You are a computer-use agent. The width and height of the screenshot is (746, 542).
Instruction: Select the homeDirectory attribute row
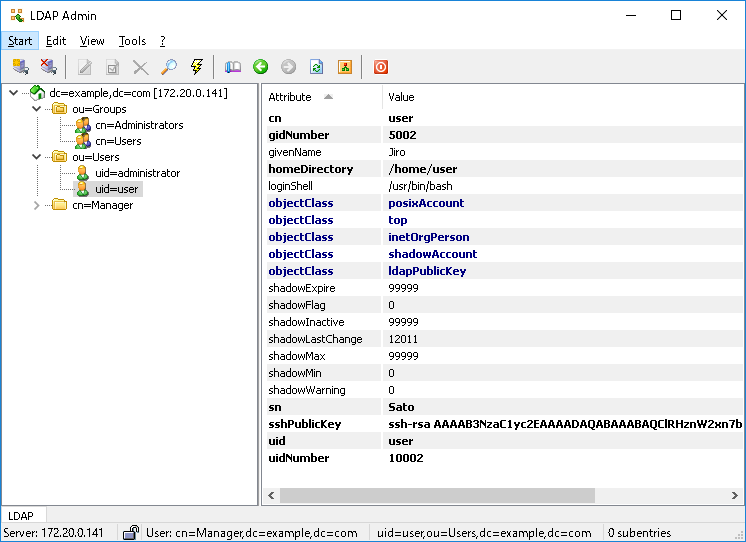pos(504,169)
